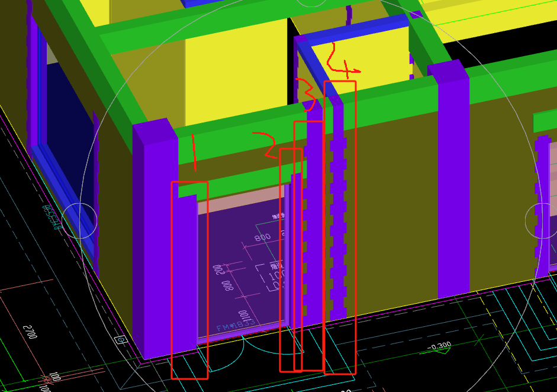Image resolution: width=557 pixels, height=392 pixels.
Task: Grab the left orbit handle circle
Action: [x=79, y=221]
